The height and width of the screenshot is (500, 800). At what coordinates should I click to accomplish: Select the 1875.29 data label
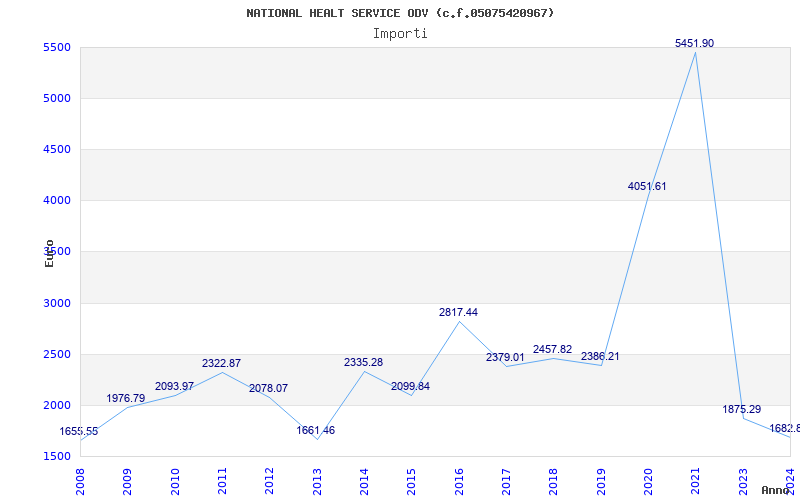(x=742, y=409)
